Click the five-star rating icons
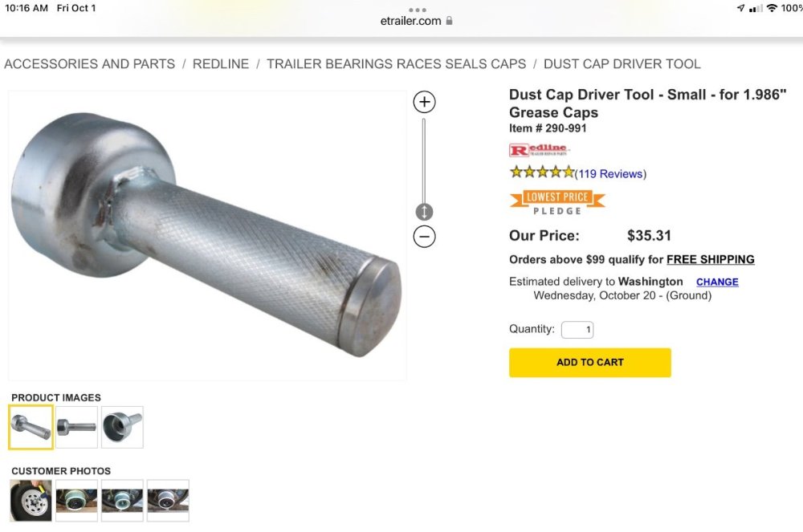 click(542, 173)
